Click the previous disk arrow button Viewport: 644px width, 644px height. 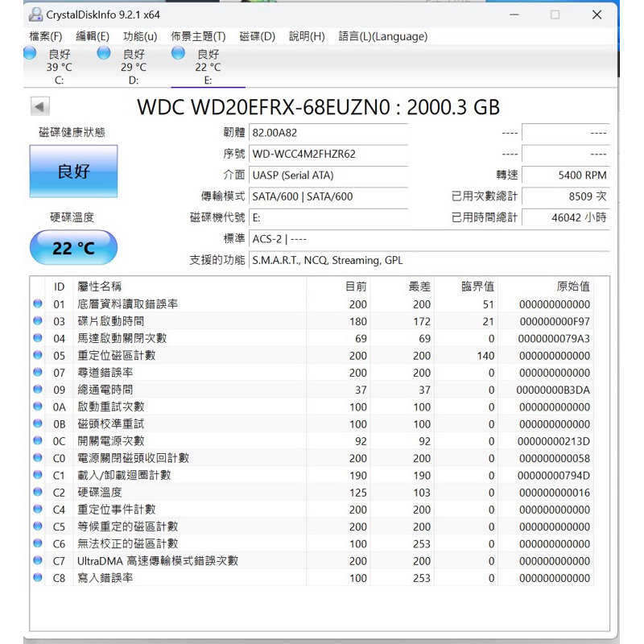[x=40, y=106]
